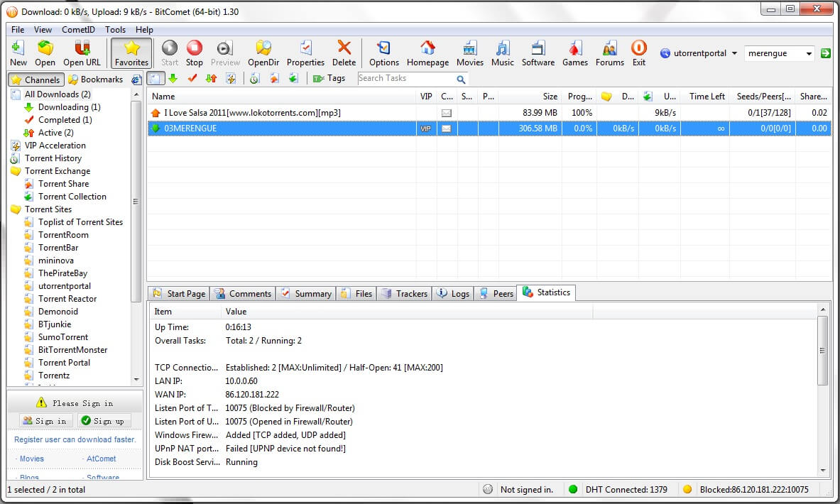Click the Open URL toolbar icon
The width and height of the screenshot is (840, 504).
point(82,53)
